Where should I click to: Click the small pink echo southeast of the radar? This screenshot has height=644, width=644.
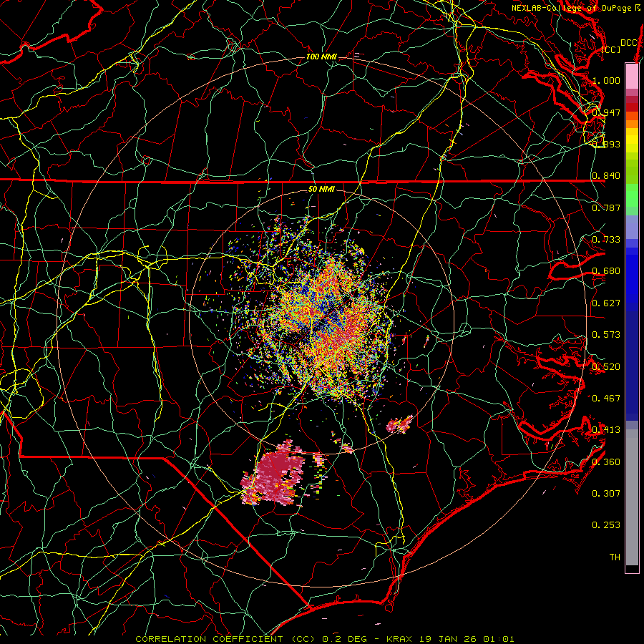coord(399,424)
